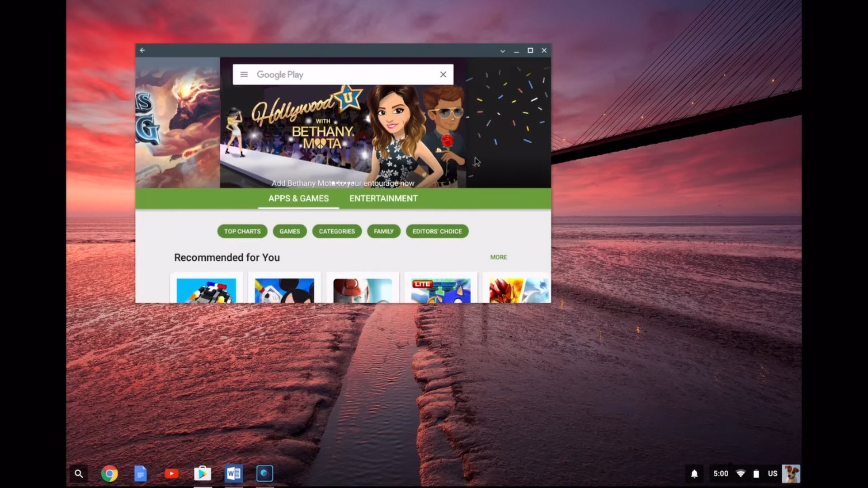Open the US keyboard input selector
Image resolution: width=868 pixels, height=488 pixels.
(x=772, y=474)
